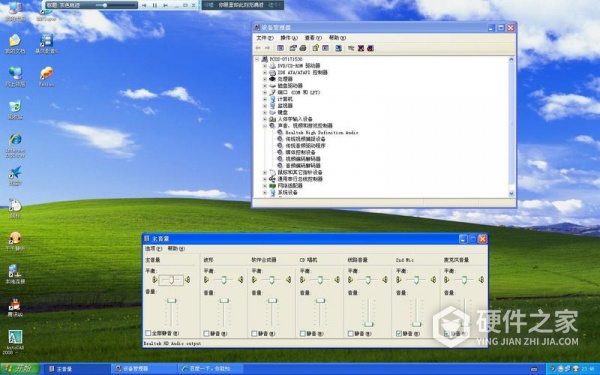This screenshot has height=375, width=600.
Task: Click the Forward arrow in Device Manager toolbar
Action: pos(267,48)
